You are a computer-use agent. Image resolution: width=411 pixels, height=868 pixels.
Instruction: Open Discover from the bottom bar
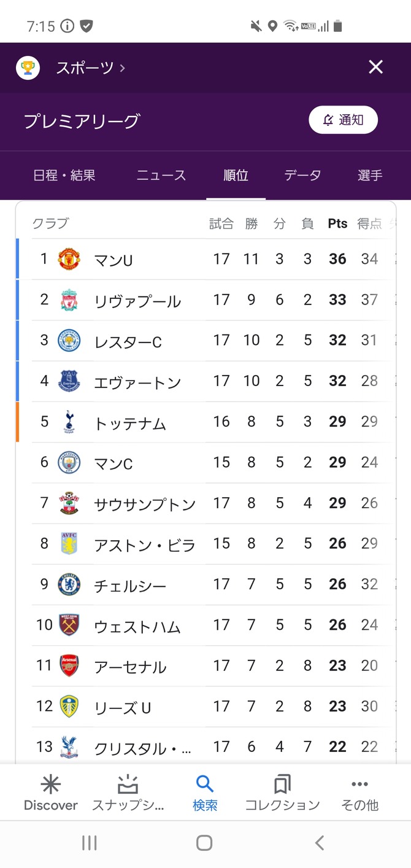(50, 792)
